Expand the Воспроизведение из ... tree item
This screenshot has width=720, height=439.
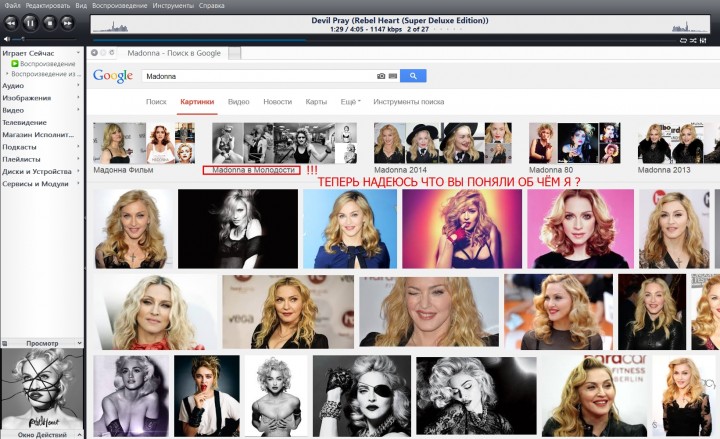tap(7, 73)
